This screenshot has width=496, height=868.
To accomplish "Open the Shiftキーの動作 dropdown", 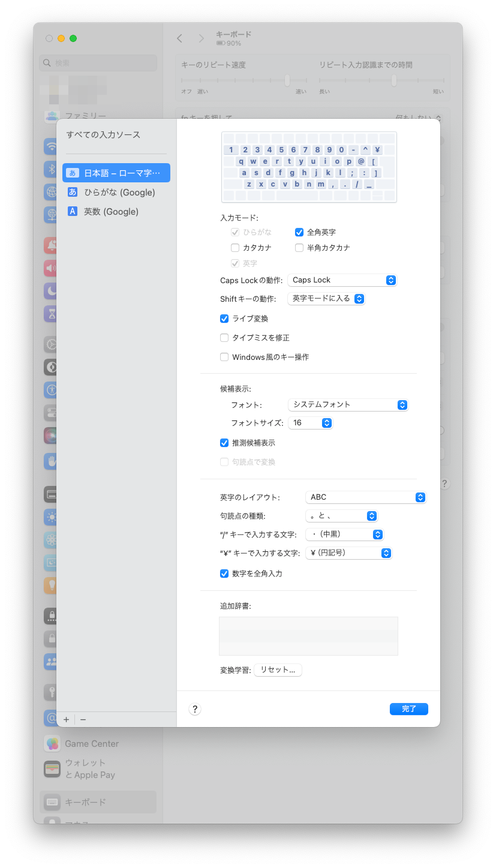I will pyautogui.click(x=326, y=299).
